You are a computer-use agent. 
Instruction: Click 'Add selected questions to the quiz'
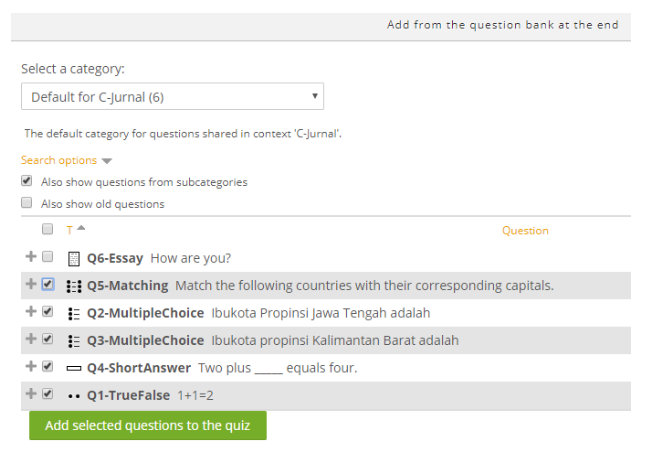pyautogui.click(x=148, y=425)
